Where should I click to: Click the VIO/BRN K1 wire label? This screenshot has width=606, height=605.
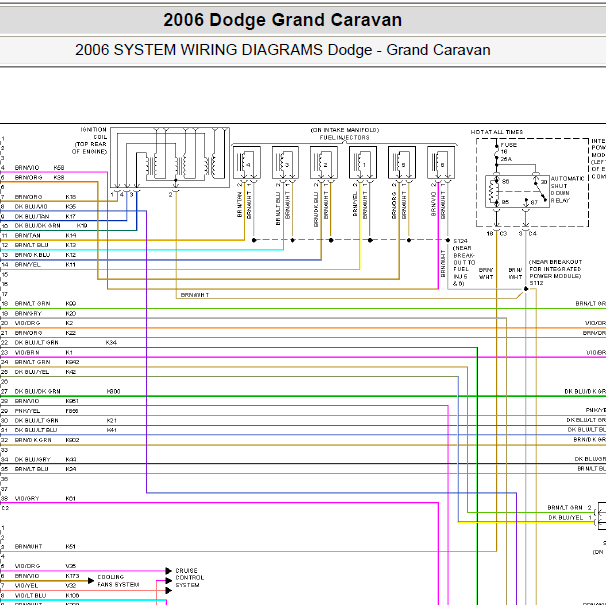tap(44, 353)
